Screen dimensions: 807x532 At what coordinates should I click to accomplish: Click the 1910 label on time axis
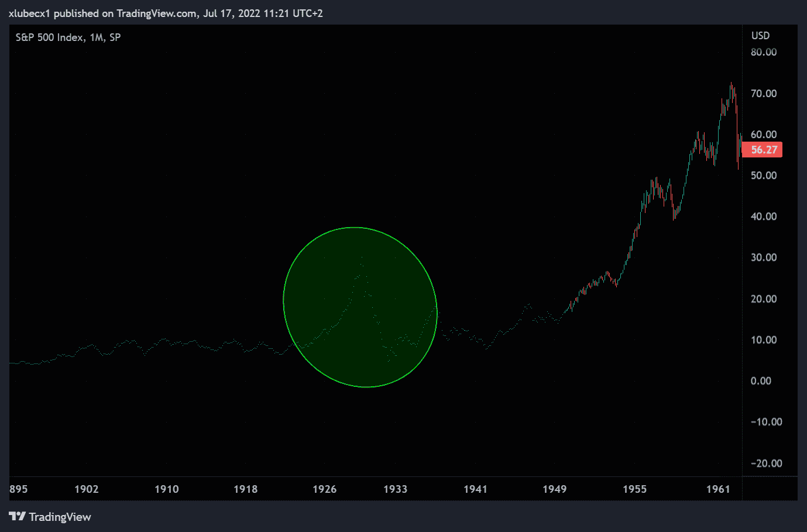click(x=167, y=489)
